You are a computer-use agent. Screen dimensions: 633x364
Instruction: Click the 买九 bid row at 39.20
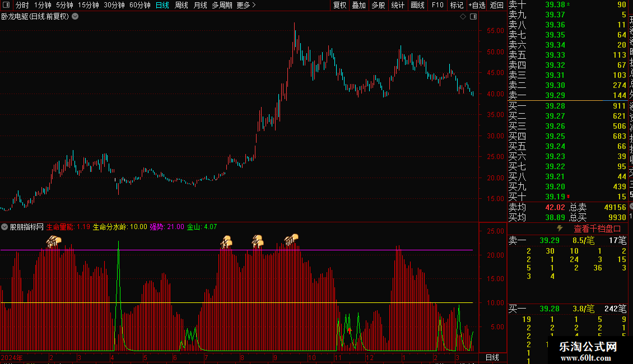point(567,186)
